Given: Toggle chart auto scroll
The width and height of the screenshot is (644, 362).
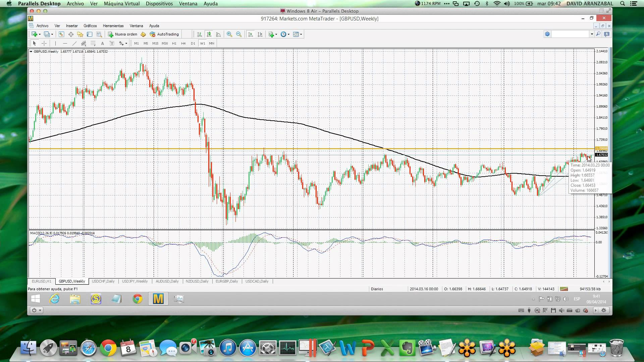Looking at the screenshot, I should (250, 34).
